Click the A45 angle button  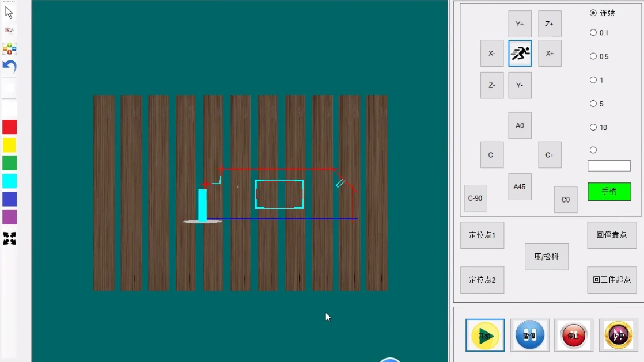point(520,186)
